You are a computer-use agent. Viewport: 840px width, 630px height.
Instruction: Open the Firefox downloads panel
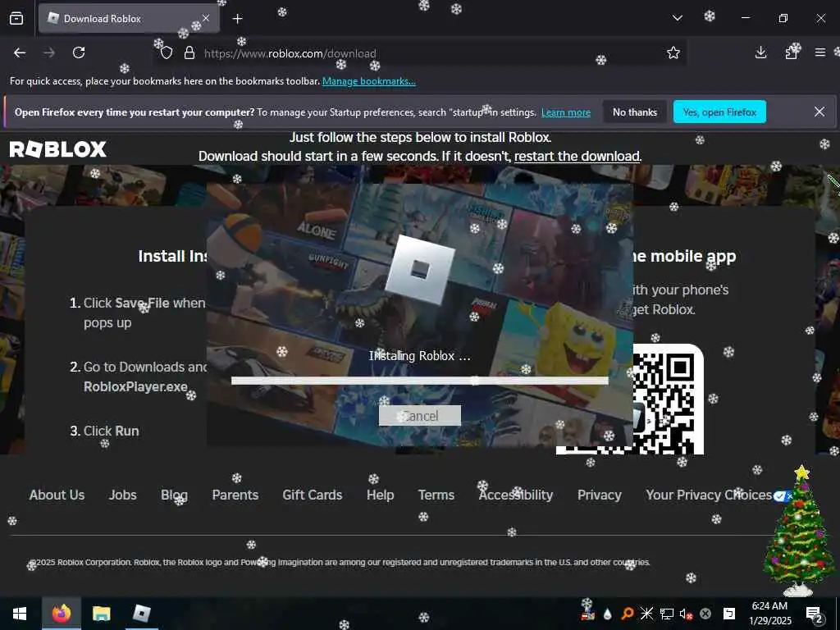point(760,52)
